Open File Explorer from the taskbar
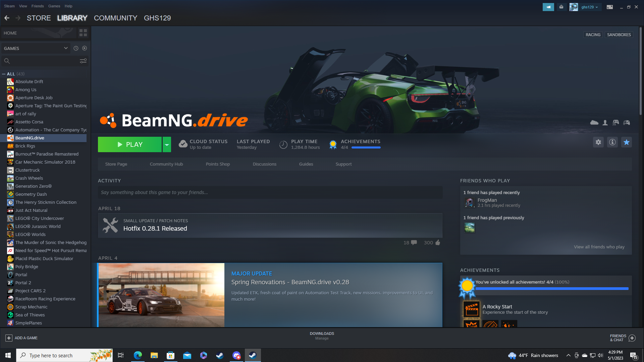644x362 pixels. point(154,355)
